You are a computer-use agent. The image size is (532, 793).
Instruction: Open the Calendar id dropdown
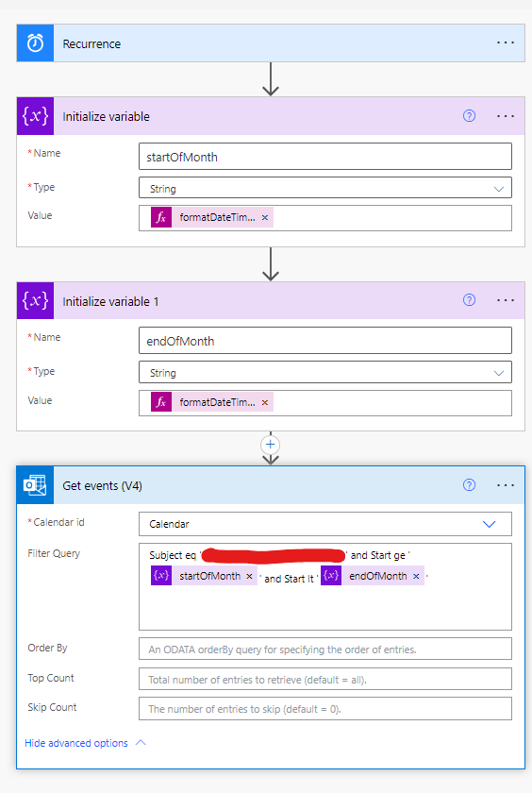coord(325,524)
